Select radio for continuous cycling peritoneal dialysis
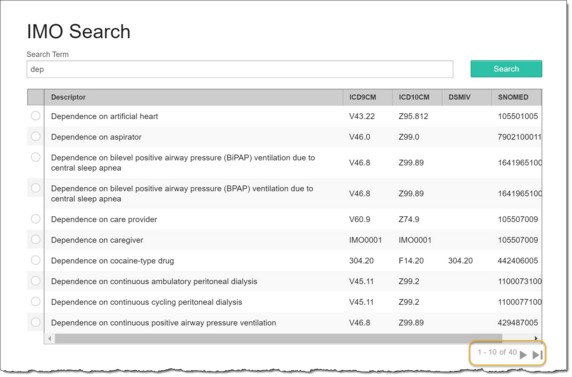Image resolution: width=572 pixels, height=377 pixels. pos(35,301)
